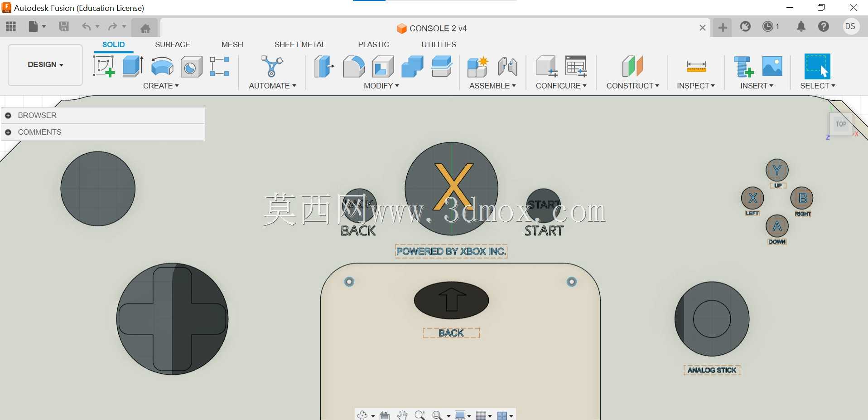Expand the MODIFY panel menu
The height and width of the screenshot is (420, 868).
381,86
